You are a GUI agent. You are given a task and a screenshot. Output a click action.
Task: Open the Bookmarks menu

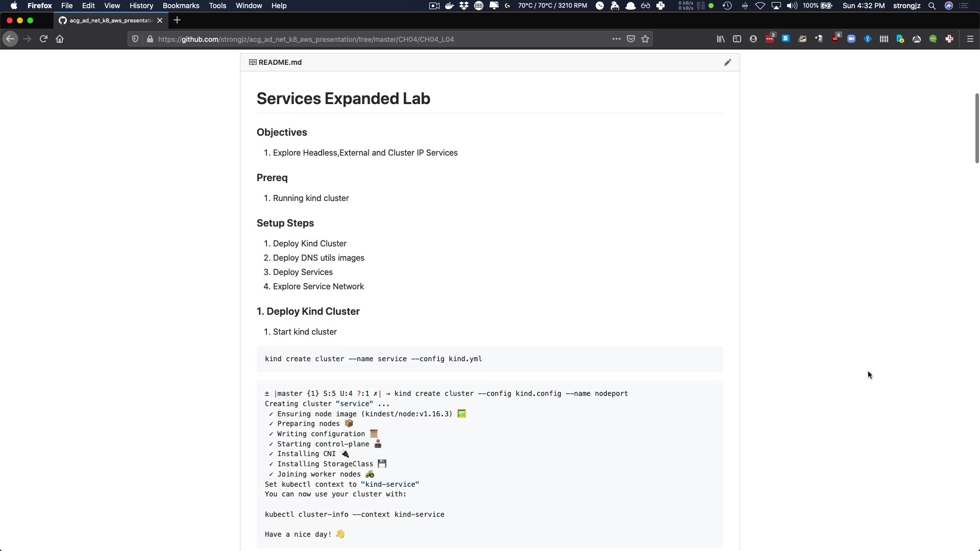coord(181,6)
